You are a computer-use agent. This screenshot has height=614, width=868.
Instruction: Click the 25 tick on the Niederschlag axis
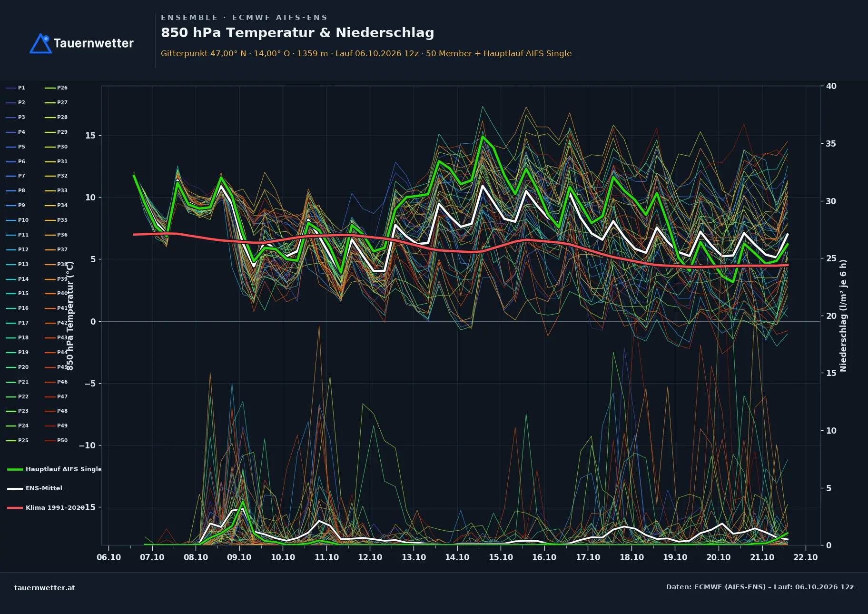click(831, 258)
